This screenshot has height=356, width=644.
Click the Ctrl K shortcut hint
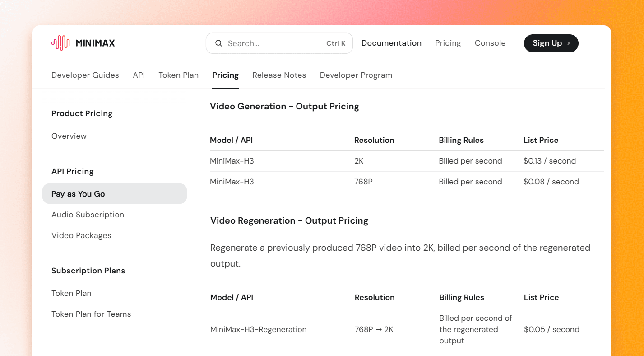coord(336,43)
